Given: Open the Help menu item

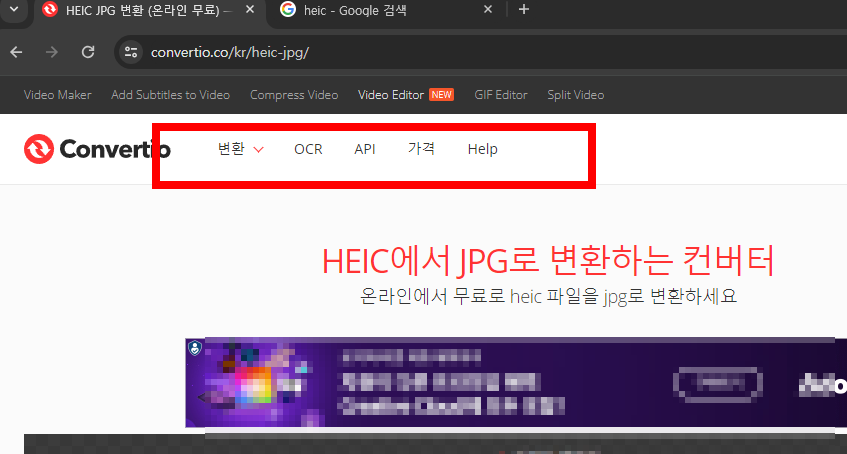Looking at the screenshot, I should 482,149.
